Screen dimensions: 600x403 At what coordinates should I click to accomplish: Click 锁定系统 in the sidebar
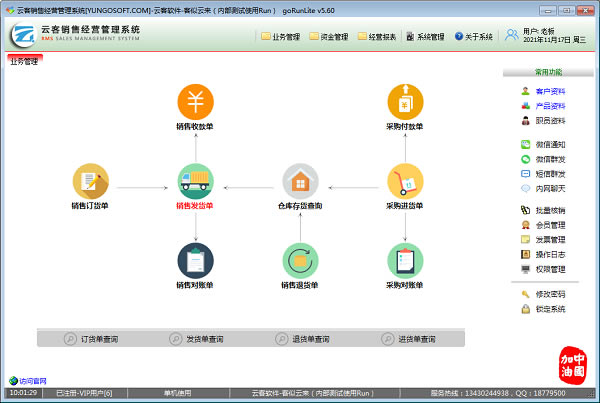[x=550, y=309]
